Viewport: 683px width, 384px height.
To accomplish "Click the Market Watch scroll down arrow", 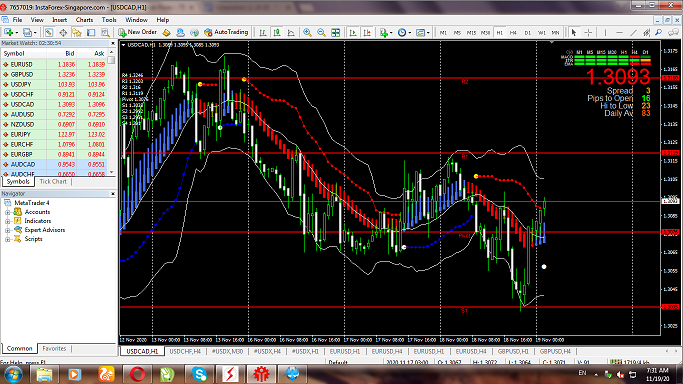I will (112, 172).
